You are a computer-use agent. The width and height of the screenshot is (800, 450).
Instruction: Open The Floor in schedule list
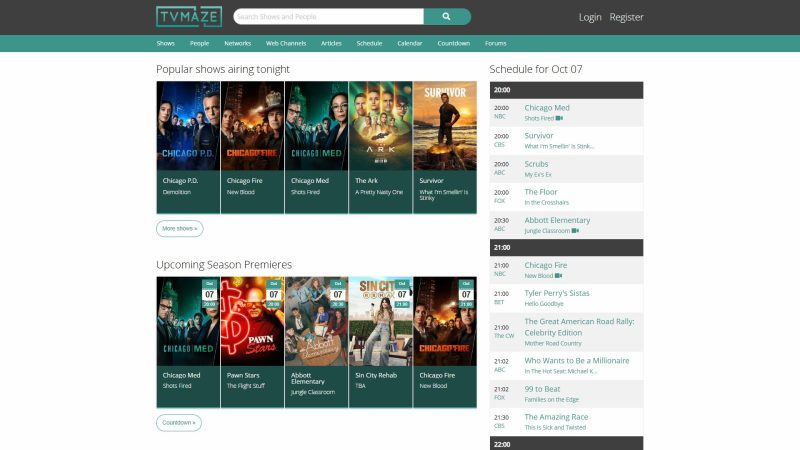coord(541,192)
